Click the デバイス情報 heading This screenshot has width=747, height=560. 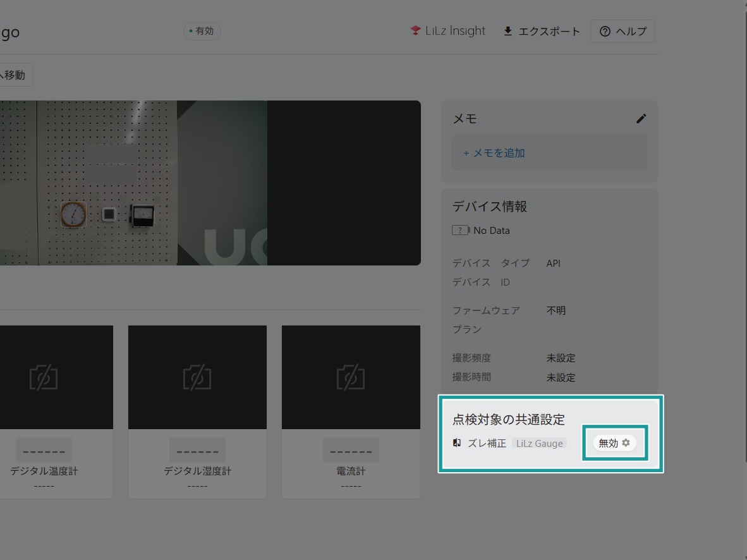[x=489, y=207]
